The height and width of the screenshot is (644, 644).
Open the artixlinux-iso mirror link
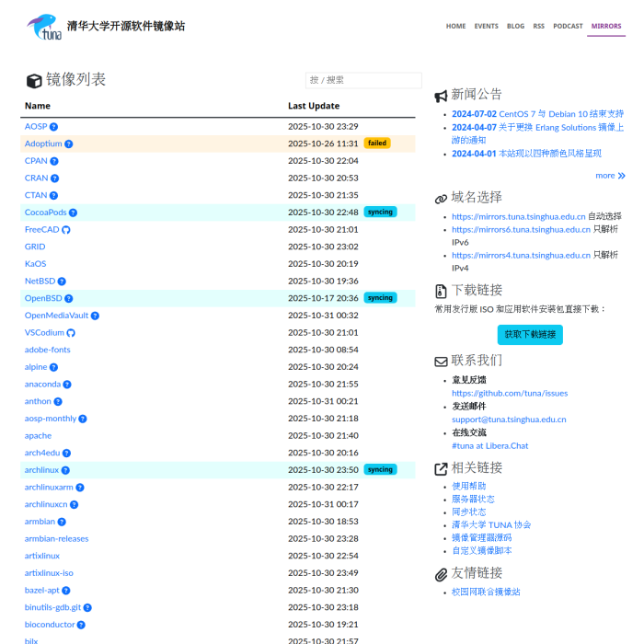(x=49, y=573)
